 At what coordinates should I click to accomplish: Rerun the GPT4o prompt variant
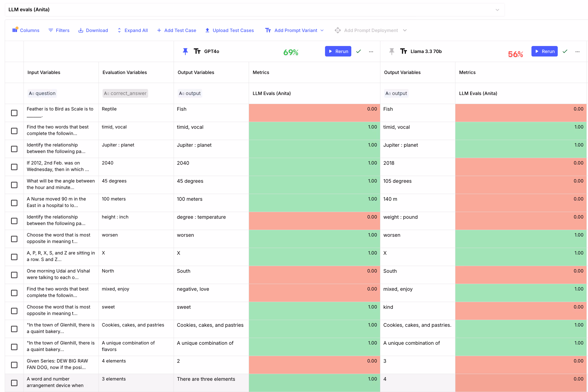338,51
